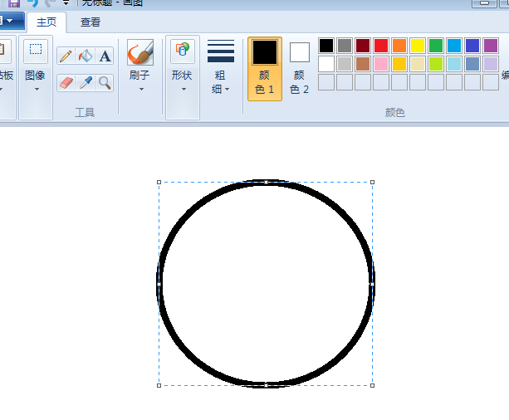The image size is (509, 420).
Task: Open the 粗细 size dropdown
Action: (x=220, y=82)
